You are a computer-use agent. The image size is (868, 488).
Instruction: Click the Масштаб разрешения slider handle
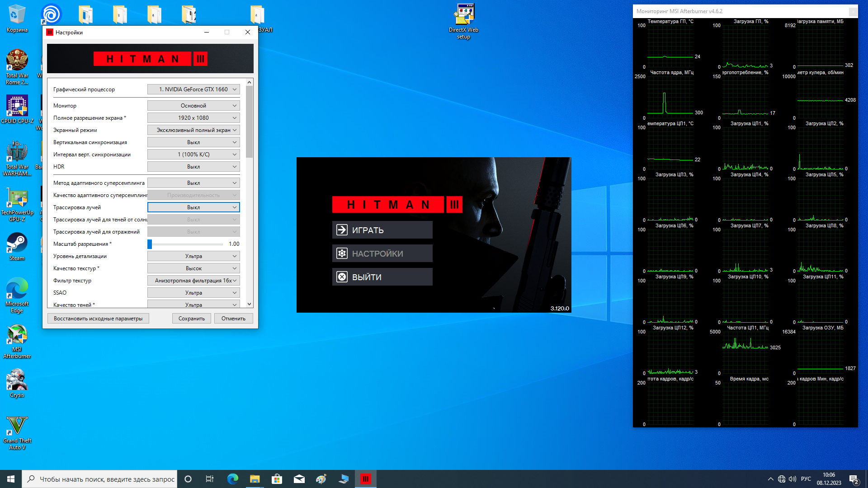coord(150,244)
